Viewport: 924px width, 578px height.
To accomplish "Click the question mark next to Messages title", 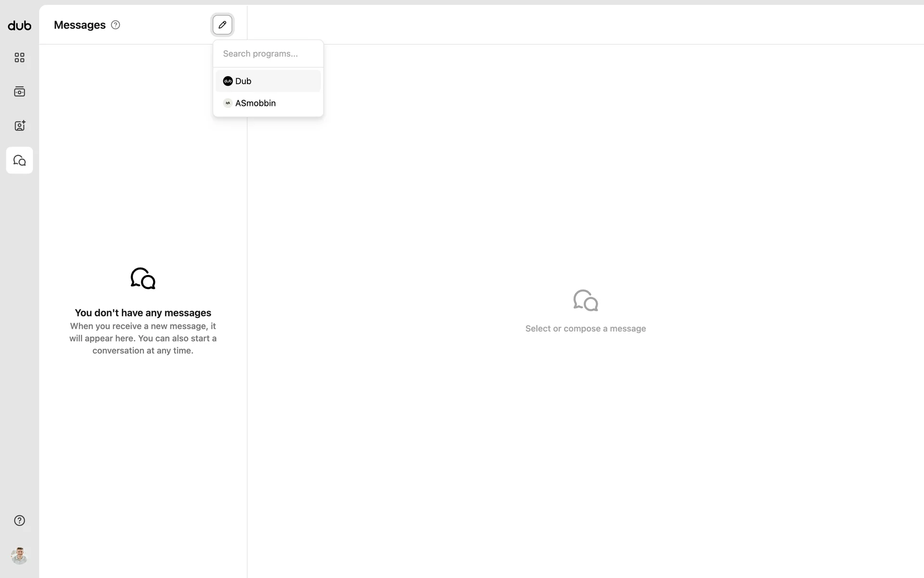I will [x=115, y=25].
